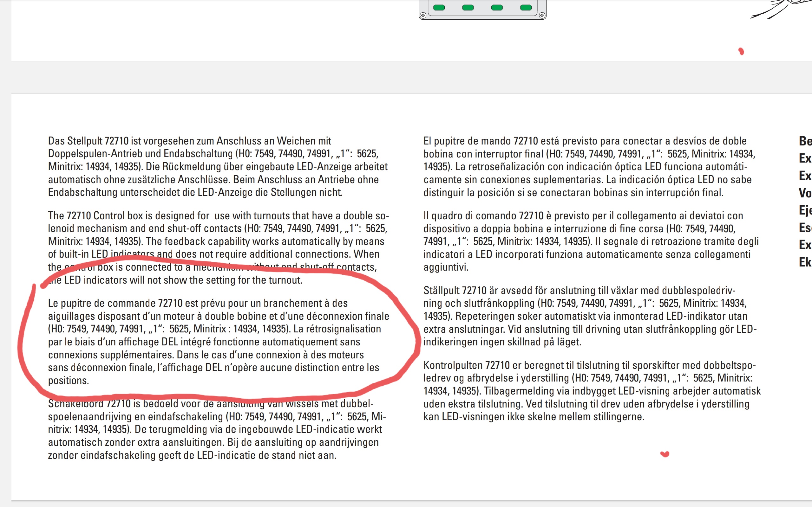Click the first green LED on the control box
The image size is (812, 507).
pos(439,8)
